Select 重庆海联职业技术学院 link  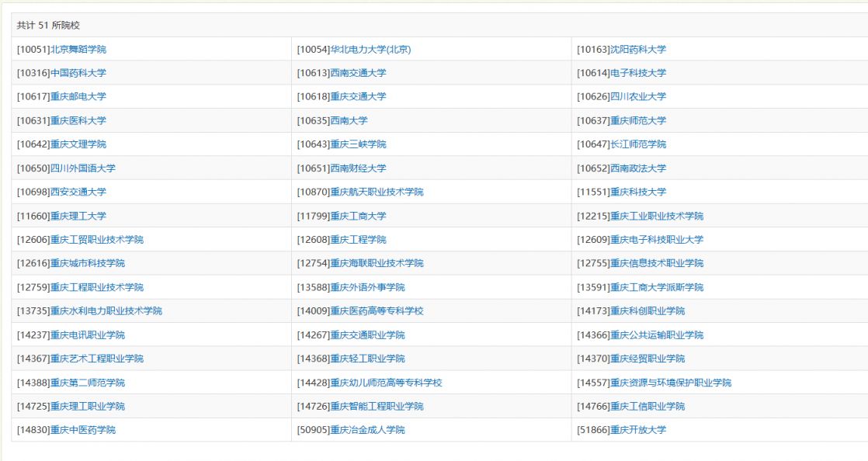tap(377, 263)
